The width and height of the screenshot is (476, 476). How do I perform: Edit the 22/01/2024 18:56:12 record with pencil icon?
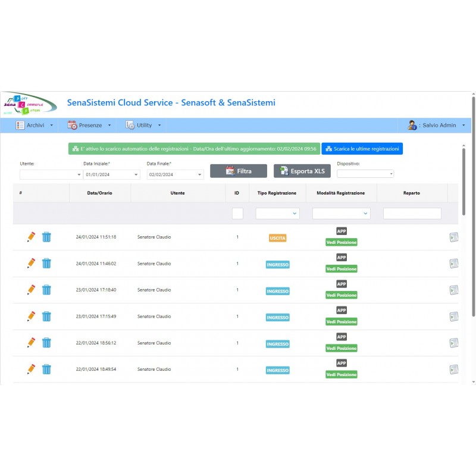tap(32, 343)
